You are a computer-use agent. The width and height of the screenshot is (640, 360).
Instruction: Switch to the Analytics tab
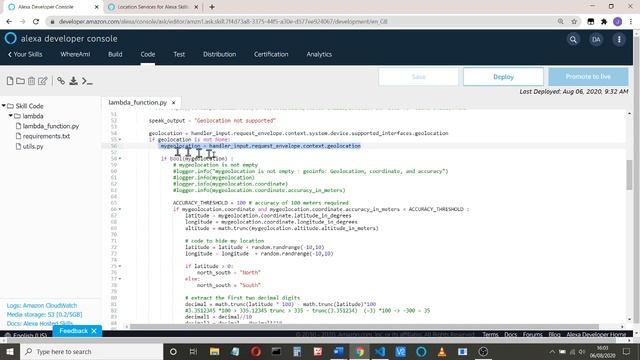click(x=319, y=54)
